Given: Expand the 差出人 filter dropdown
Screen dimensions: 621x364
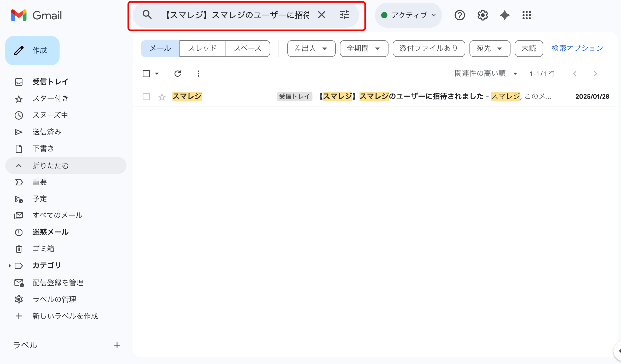Looking at the screenshot, I should pyautogui.click(x=311, y=48).
